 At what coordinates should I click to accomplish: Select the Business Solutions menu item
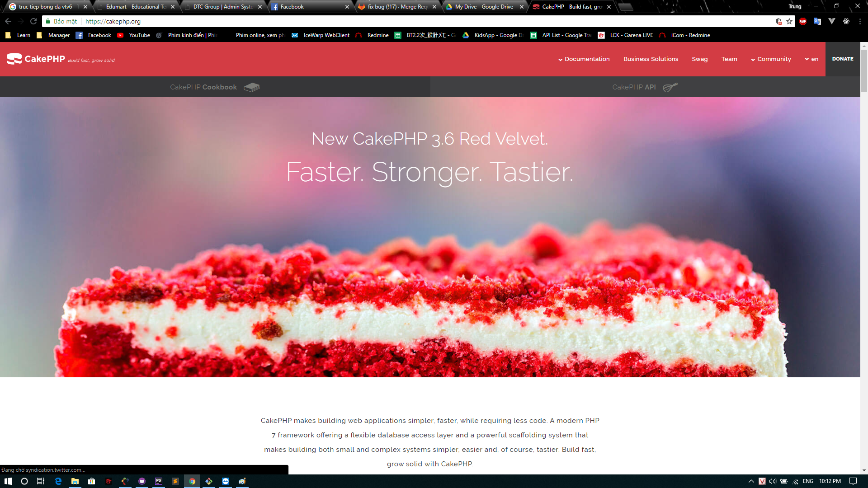point(651,59)
